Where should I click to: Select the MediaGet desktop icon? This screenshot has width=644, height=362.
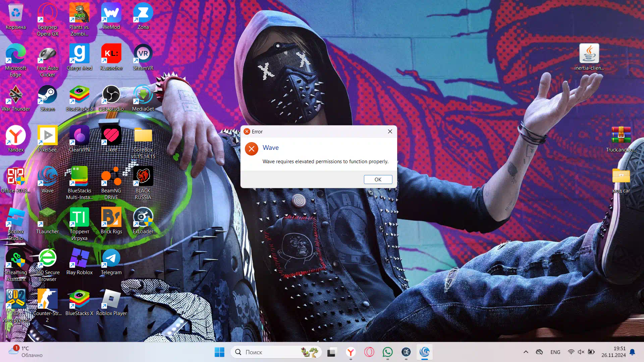[143, 98]
